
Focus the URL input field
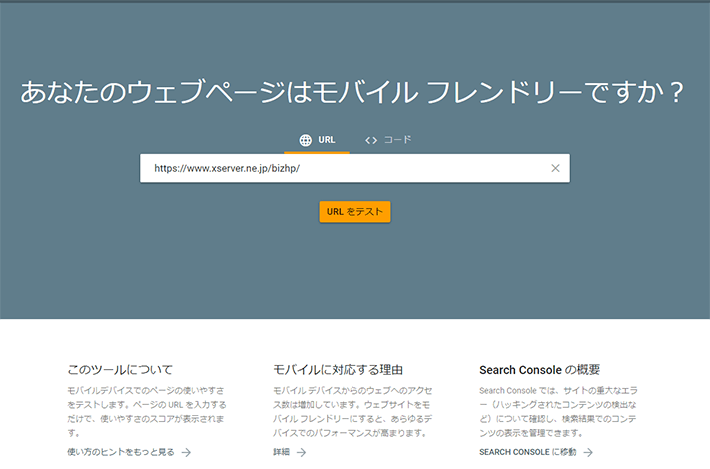[x=355, y=168]
